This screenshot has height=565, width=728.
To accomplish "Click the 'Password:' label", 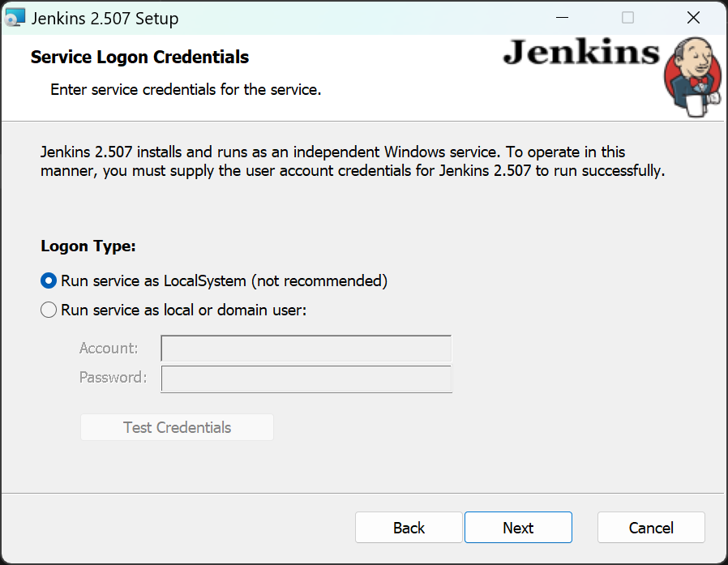I will click(112, 377).
